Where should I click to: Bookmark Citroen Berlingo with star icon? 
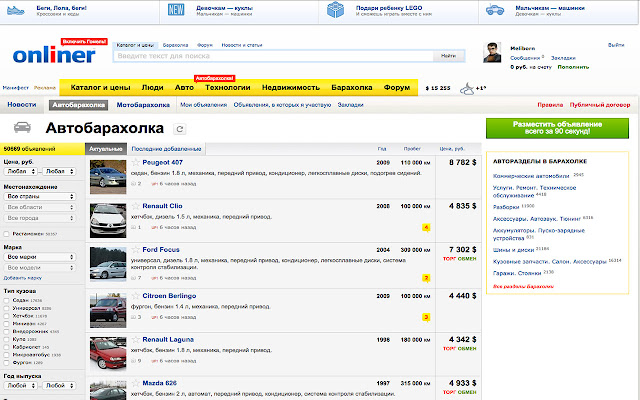pos(136,296)
